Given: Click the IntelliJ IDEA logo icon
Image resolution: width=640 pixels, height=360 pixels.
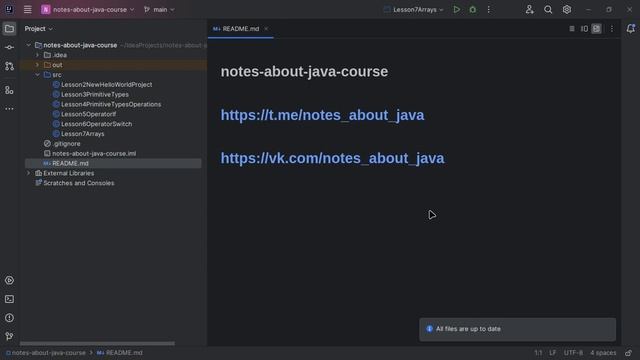Looking at the screenshot, I should coord(9,9).
